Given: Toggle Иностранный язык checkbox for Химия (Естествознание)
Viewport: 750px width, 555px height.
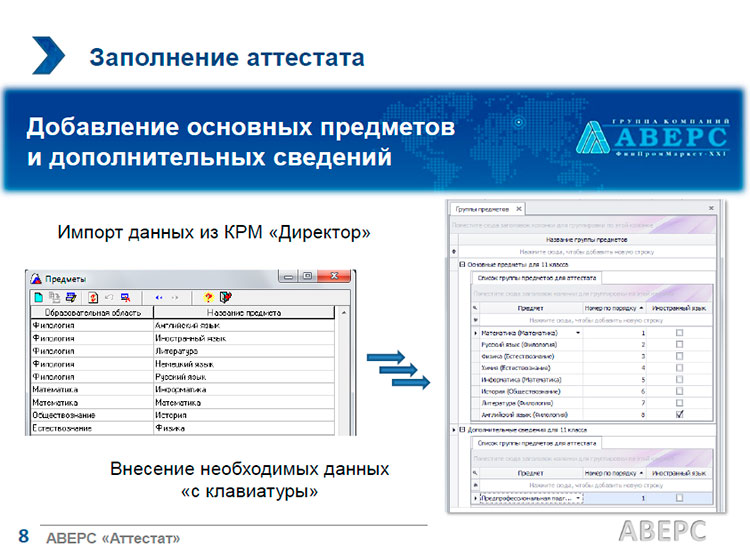Looking at the screenshot, I should pos(679,368).
